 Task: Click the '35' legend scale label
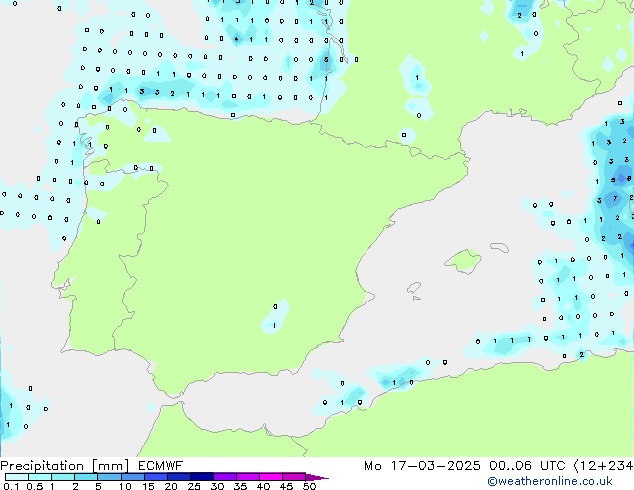click(x=240, y=486)
